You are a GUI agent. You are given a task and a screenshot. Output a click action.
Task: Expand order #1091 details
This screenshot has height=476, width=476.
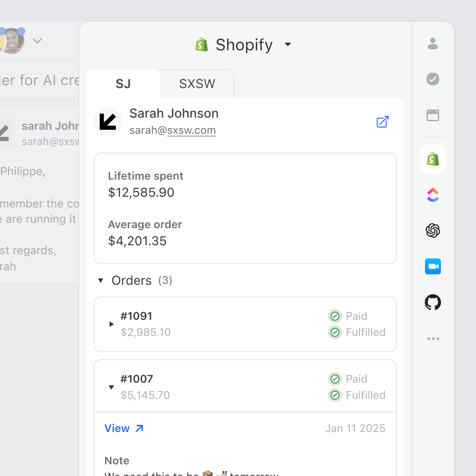click(x=112, y=324)
